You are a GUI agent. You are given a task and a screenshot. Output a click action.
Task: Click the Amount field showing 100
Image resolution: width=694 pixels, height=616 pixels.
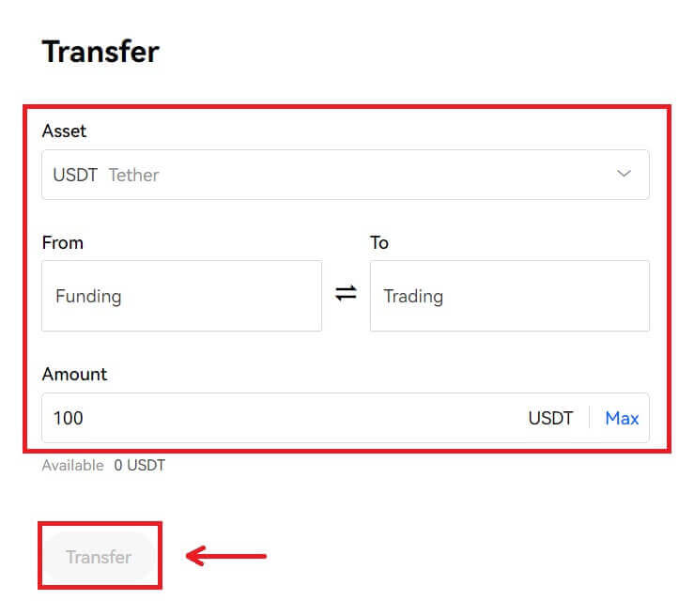(282, 418)
